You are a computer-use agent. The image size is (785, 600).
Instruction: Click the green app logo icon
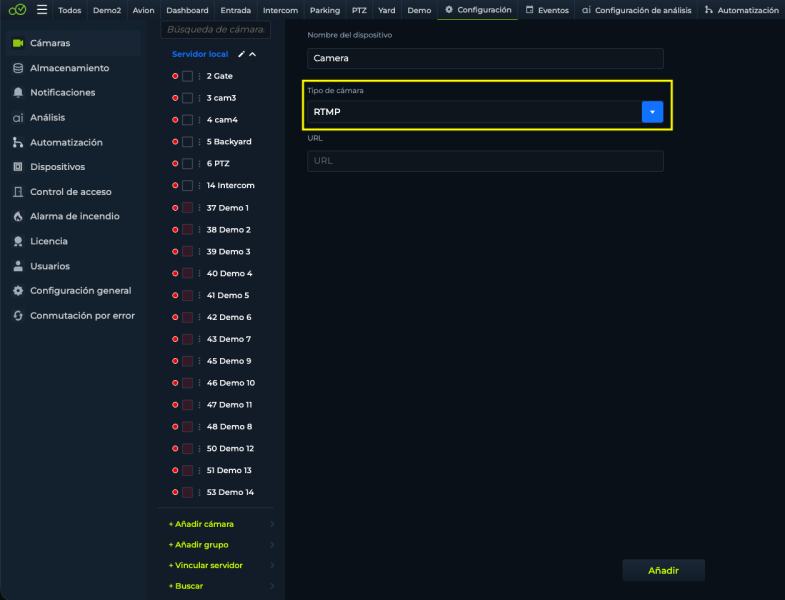pos(17,10)
